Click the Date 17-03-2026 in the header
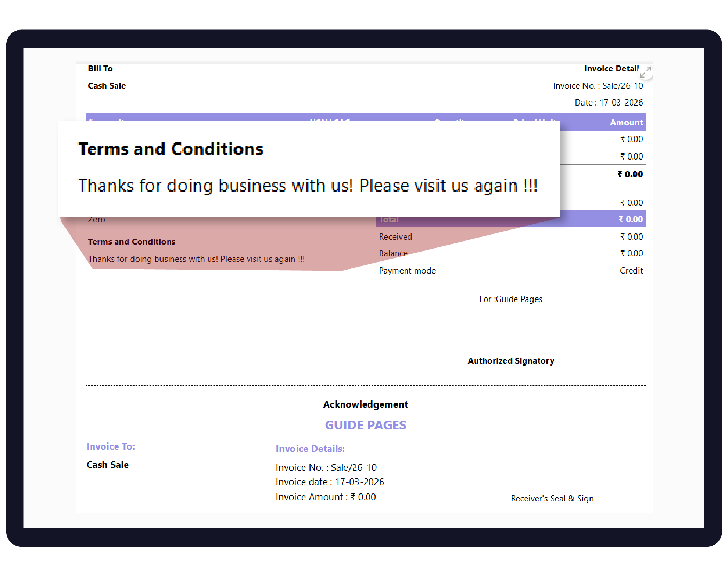Image resolution: width=728 pixels, height=574 pixels. pyautogui.click(x=609, y=103)
